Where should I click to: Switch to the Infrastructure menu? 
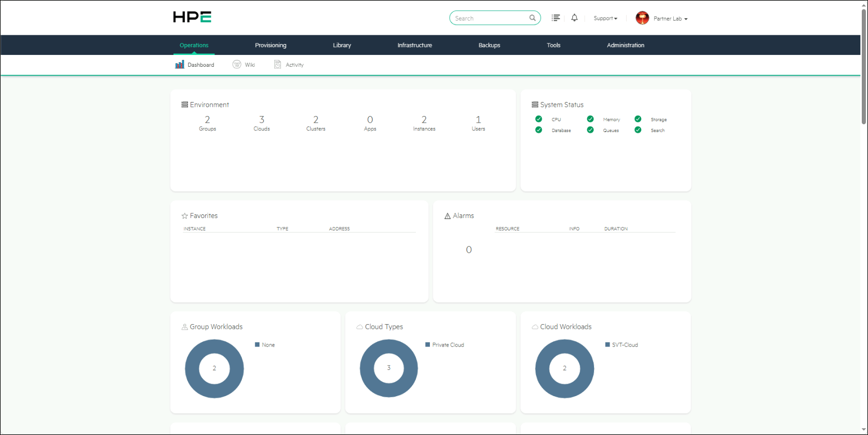(414, 45)
